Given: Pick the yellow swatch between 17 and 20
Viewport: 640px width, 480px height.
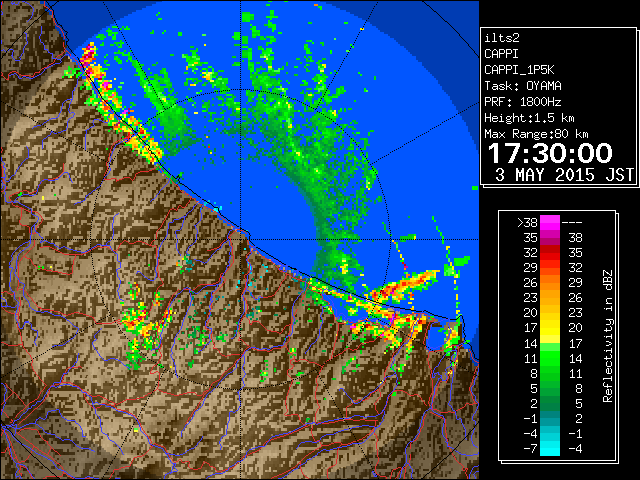Looking at the screenshot, I should coord(550,328).
